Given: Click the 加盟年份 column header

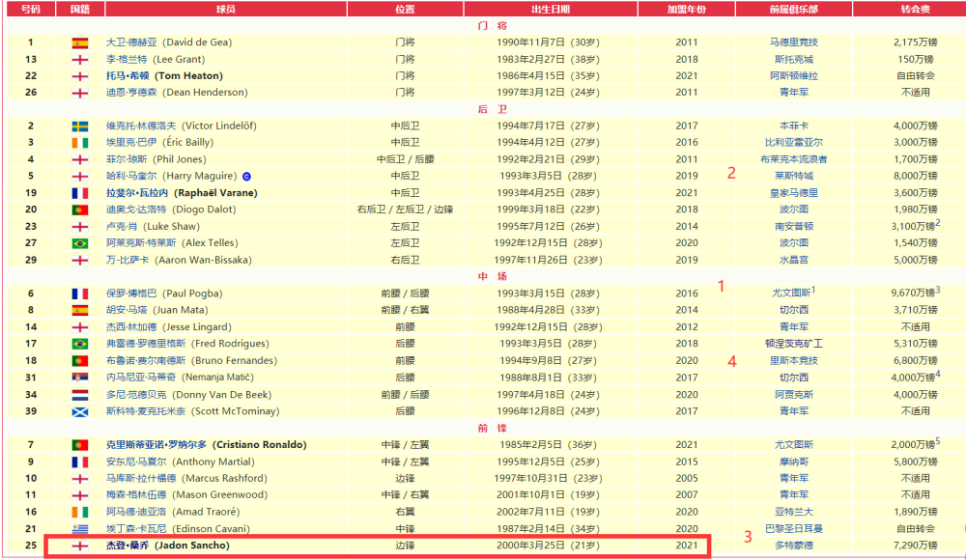Looking at the screenshot, I should [686, 10].
